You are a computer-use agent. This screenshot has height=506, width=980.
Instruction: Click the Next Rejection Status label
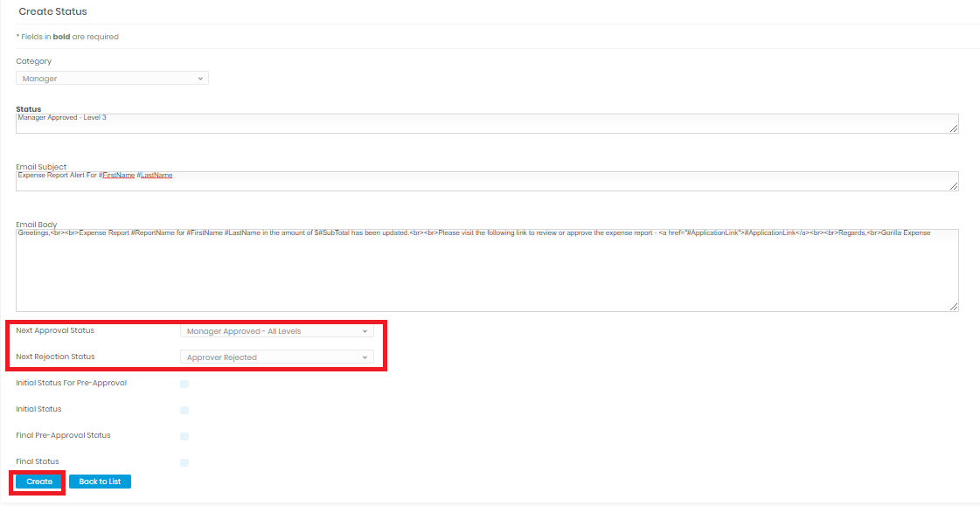pyautogui.click(x=55, y=356)
